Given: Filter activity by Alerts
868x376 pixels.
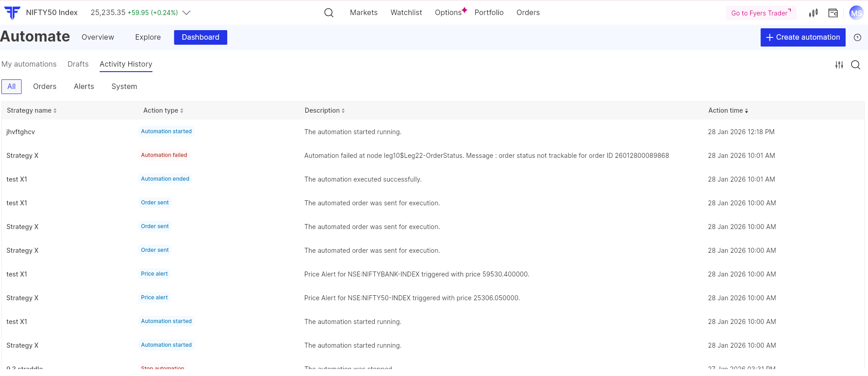Looking at the screenshot, I should [x=84, y=87].
